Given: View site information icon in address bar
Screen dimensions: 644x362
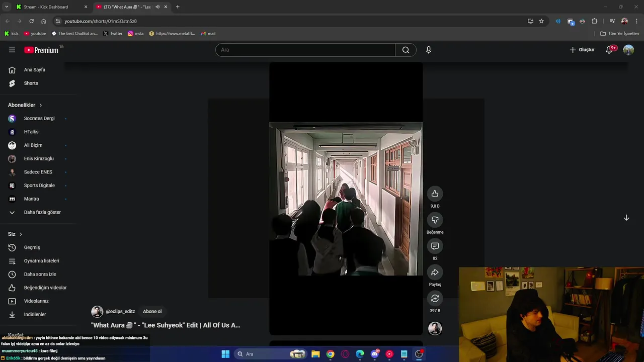Looking at the screenshot, I should tap(58, 21).
